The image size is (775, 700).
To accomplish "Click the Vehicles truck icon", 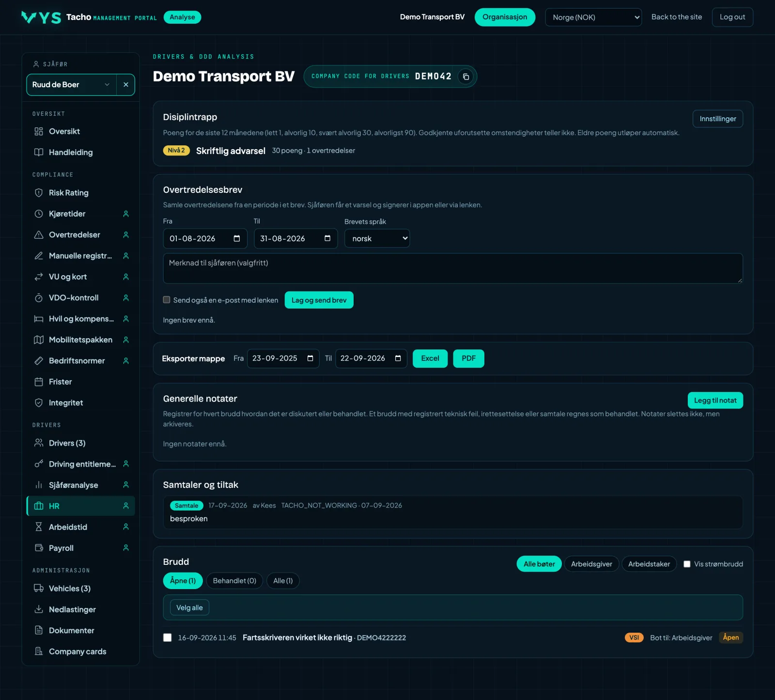I will click(39, 588).
